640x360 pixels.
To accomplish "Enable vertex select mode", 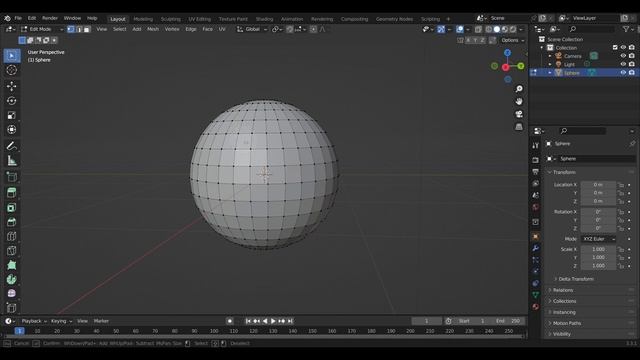I will 71,29.
